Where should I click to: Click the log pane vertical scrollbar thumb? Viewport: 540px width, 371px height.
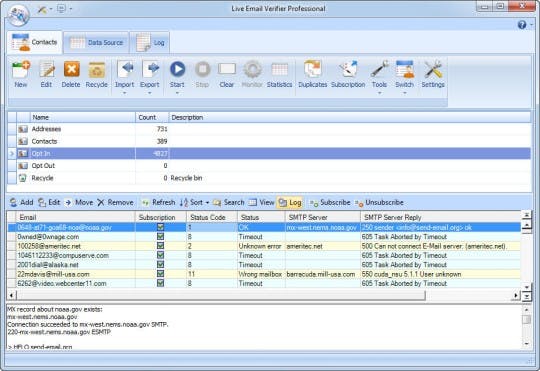tap(526, 320)
